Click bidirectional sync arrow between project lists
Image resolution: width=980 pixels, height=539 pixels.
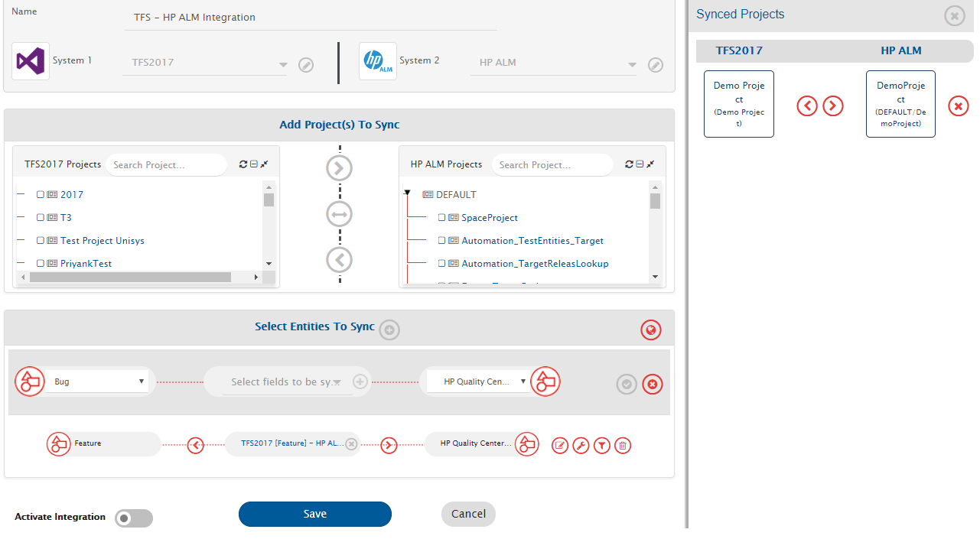pos(340,215)
